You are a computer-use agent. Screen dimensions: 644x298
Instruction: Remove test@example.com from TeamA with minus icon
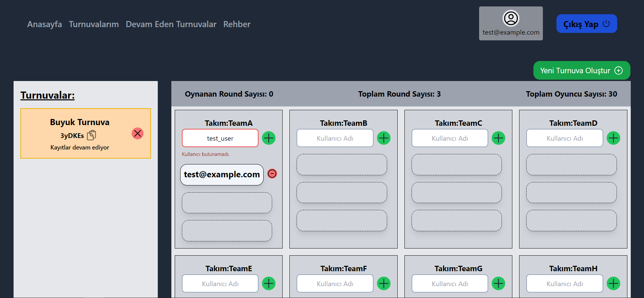272,174
